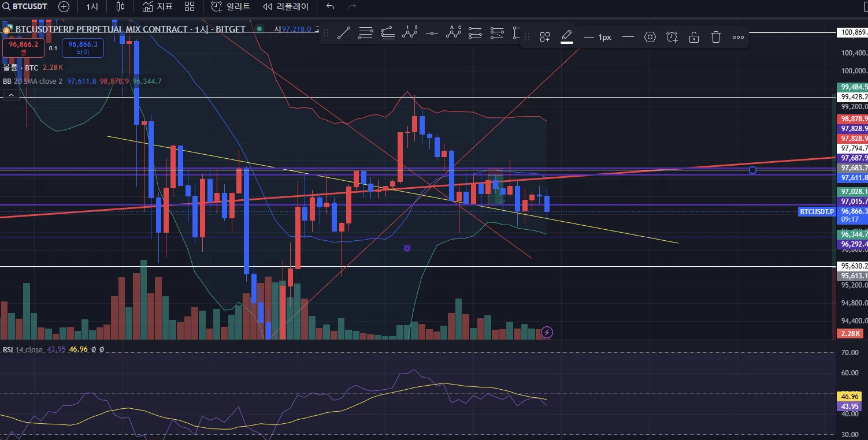The width and height of the screenshot is (868, 440).
Task: Delete the selected drawing with trash icon
Action: coord(716,37)
